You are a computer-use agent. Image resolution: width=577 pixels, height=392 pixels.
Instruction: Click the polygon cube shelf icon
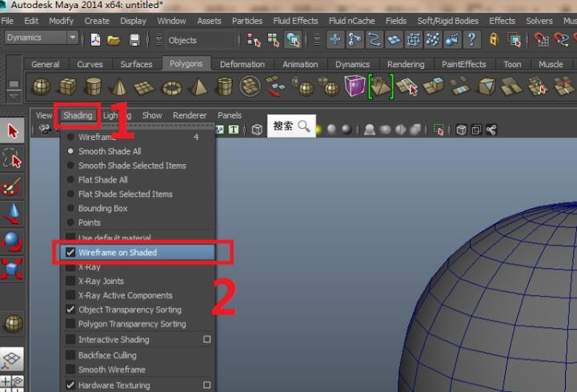[67, 86]
